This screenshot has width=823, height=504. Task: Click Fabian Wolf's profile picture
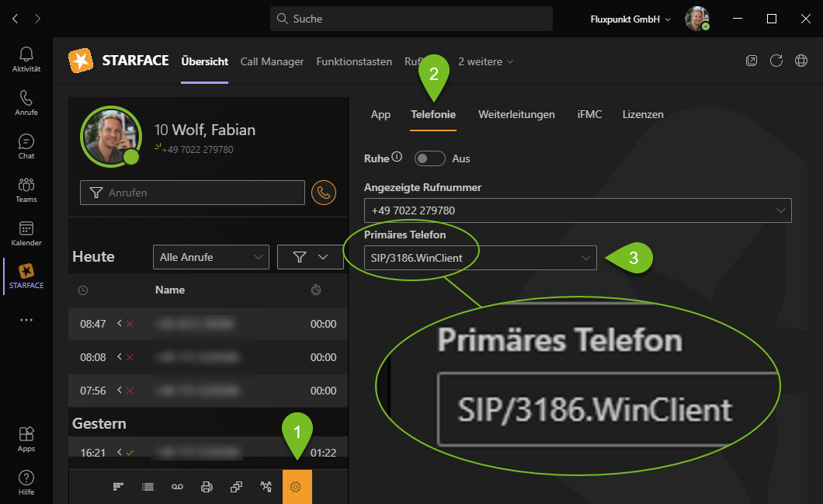111,137
